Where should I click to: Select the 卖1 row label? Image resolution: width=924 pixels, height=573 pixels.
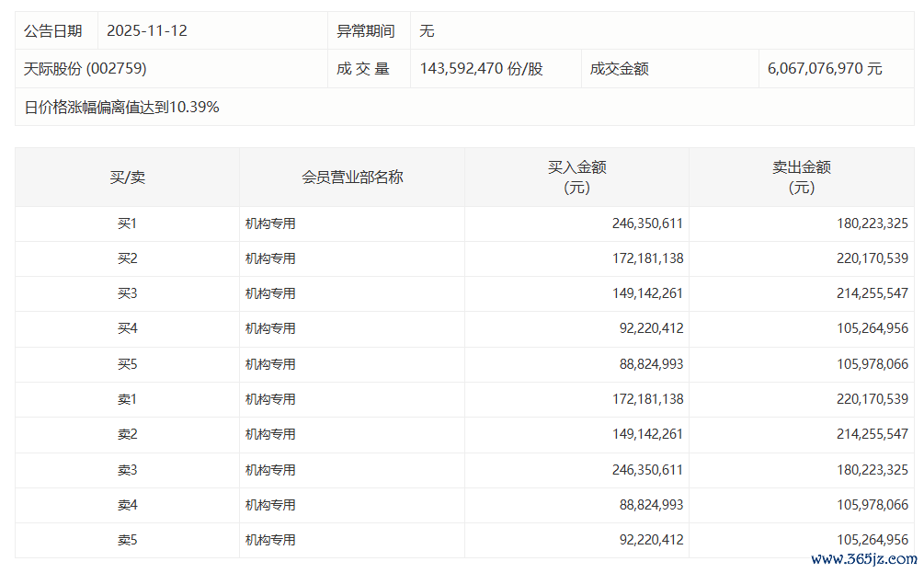tap(127, 399)
